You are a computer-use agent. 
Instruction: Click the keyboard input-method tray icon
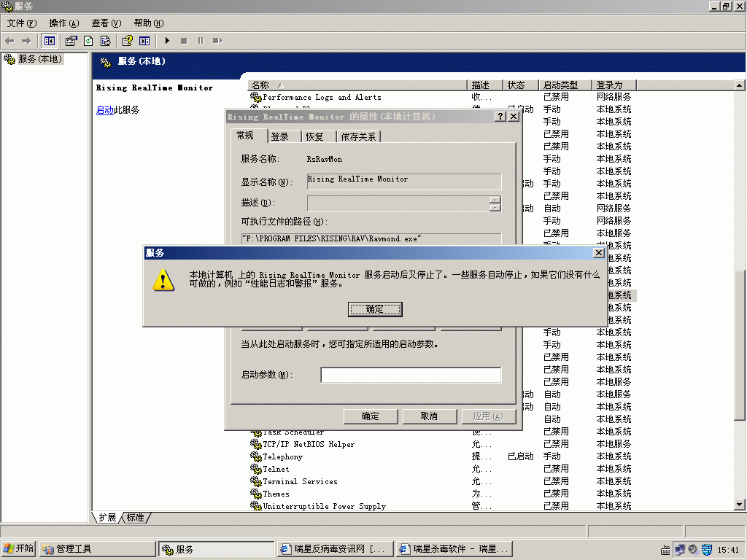tap(665, 551)
